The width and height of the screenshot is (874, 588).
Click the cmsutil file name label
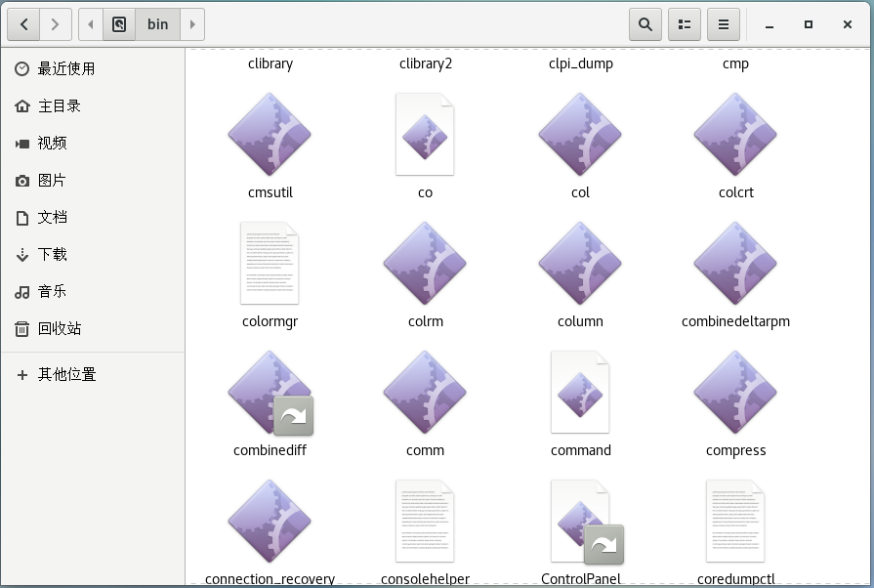pyautogui.click(x=270, y=192)
